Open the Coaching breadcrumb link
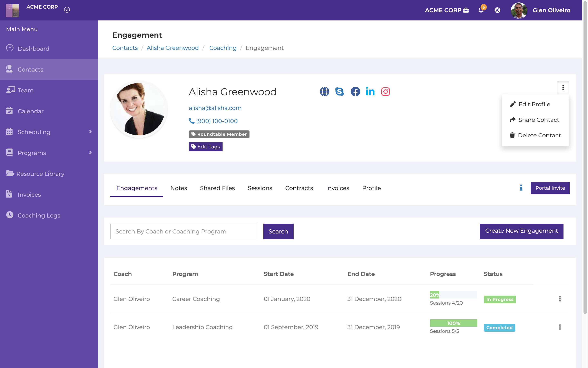This screenshot has width=588, height=368. (223, 48)
